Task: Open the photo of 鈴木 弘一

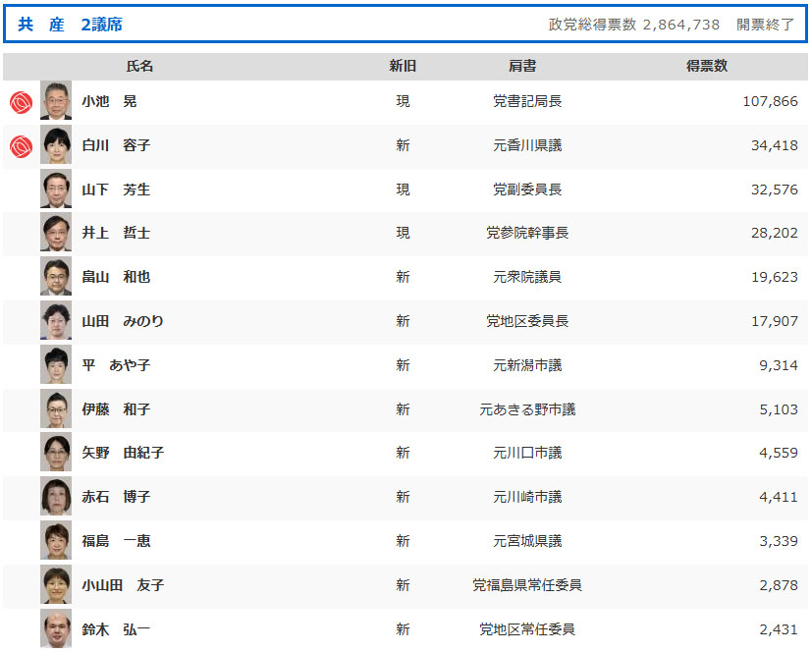Action: (56, 628)
